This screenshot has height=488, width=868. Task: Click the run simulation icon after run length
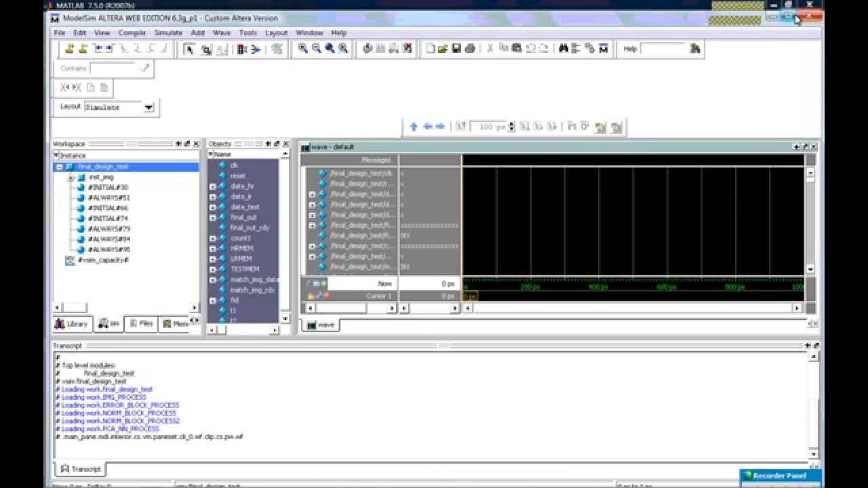(526, 126)
